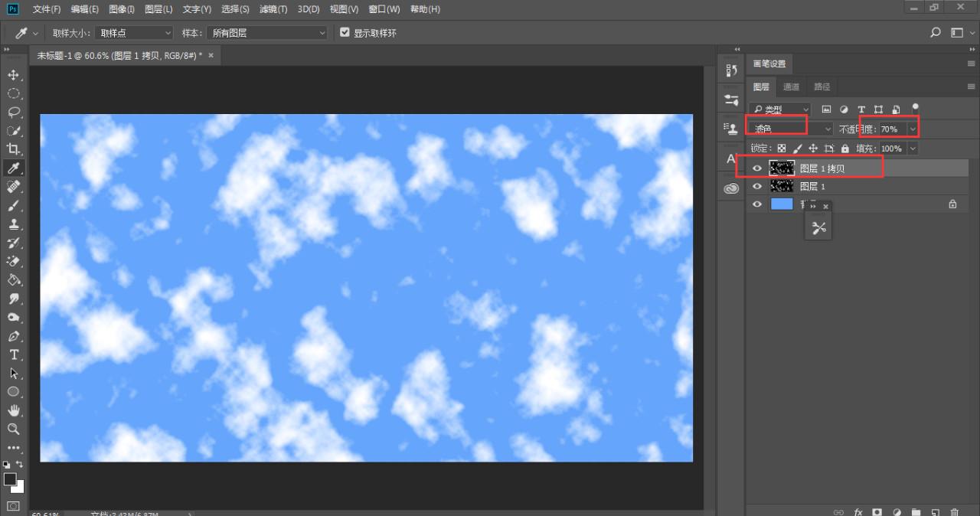
Task: Swap foreground and background colors
Action: click(20, 465)
